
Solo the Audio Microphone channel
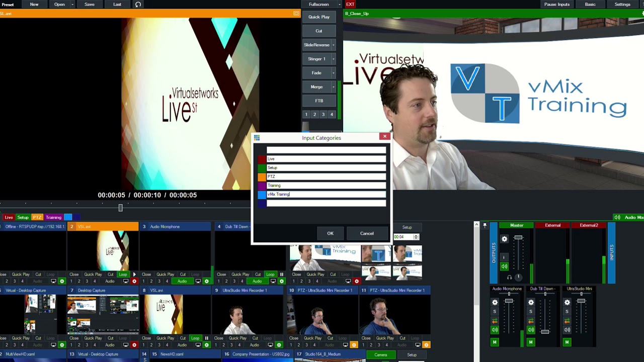pos(495,312)
